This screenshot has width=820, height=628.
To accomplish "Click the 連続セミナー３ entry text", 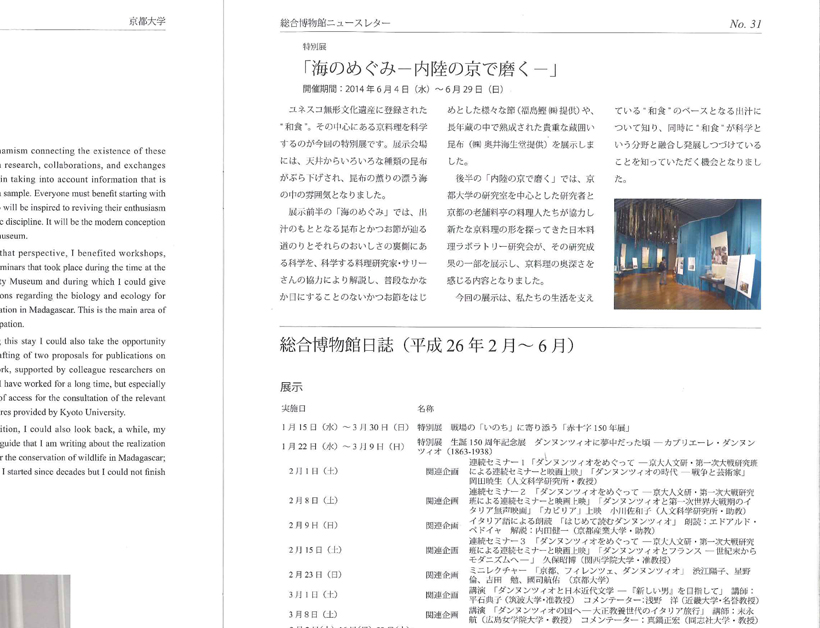I will click(x=612, y=551).
